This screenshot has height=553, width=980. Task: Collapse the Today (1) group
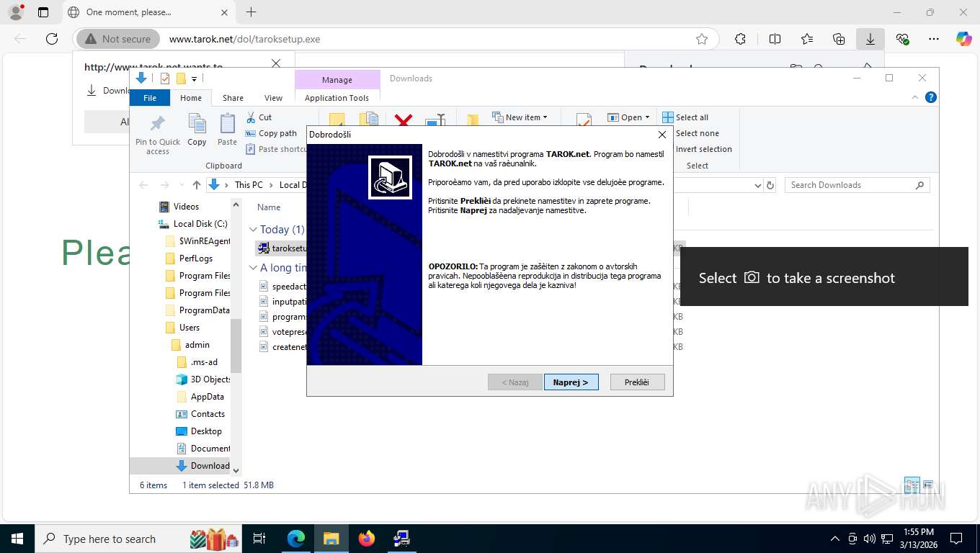pyautogui.click(x=253, y=230)
